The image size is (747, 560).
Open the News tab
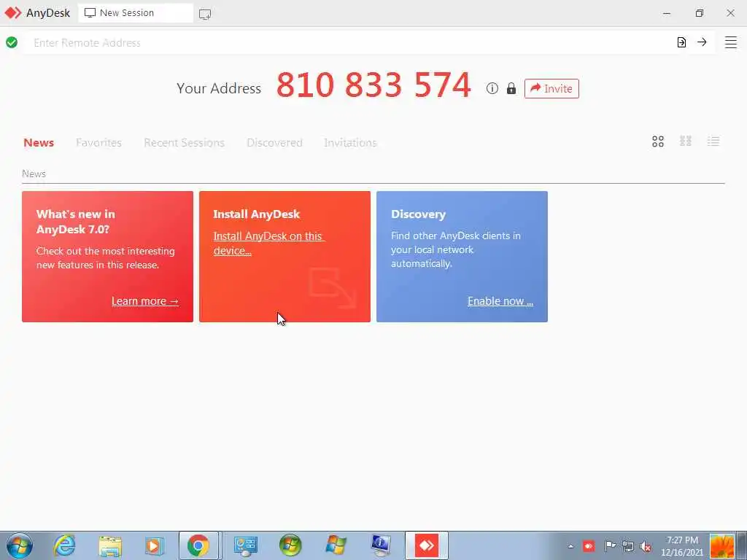pos(39,142)
